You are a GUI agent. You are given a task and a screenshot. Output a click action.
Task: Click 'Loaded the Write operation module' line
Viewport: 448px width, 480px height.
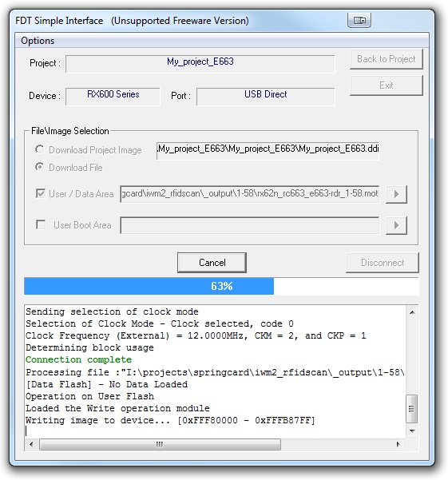pos(117,408)
